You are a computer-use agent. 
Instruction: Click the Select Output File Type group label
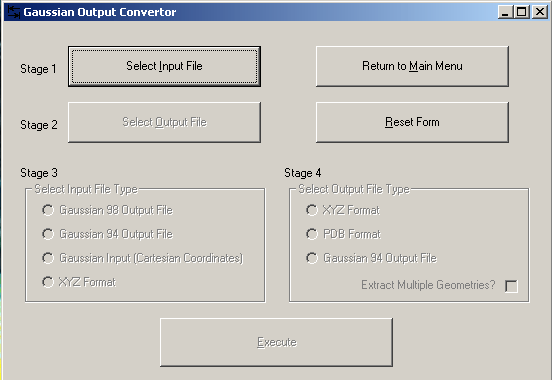354,189
